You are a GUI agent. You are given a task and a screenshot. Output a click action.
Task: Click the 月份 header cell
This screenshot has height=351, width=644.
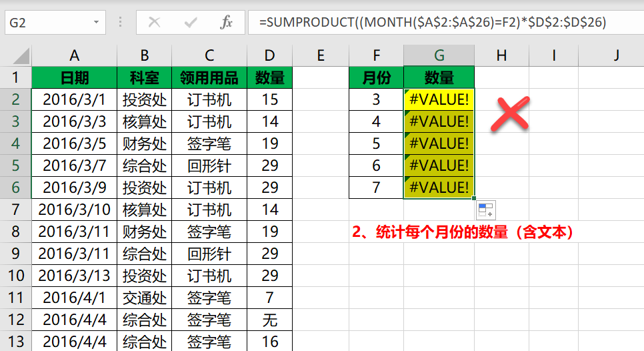(x=376, y=77)
